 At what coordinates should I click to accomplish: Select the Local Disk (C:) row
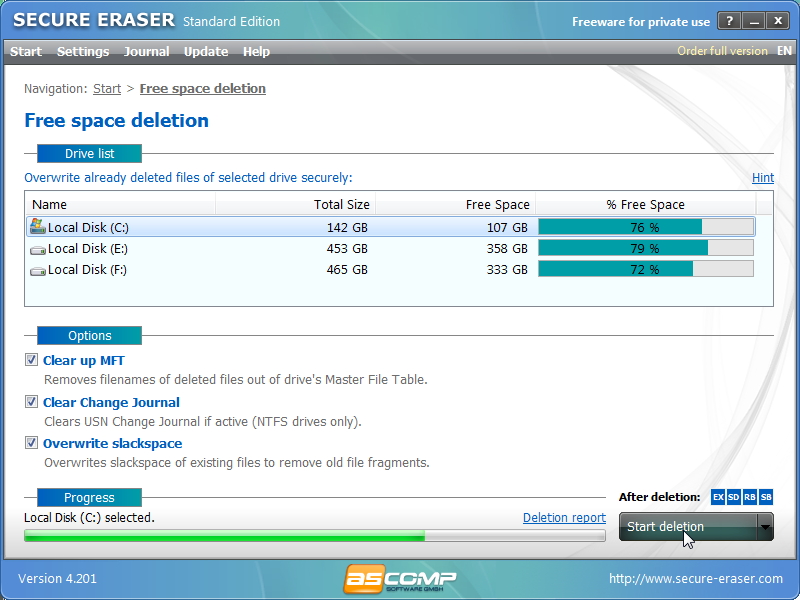391,227
